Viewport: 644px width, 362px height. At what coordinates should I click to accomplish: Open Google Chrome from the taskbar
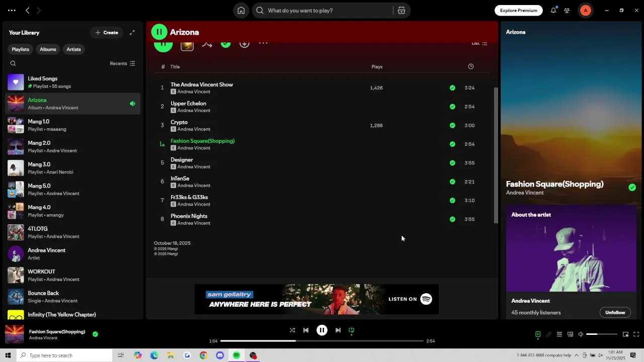[x=203, y=355]
